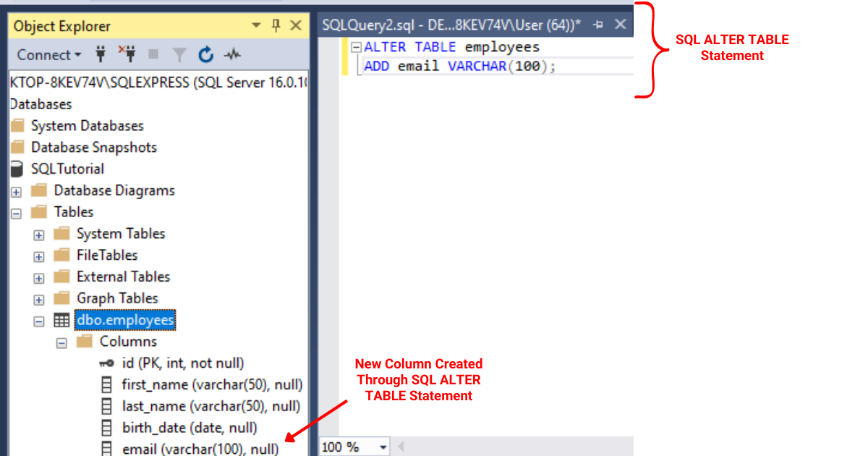This screenshot has height=456, width=868.
Task: Click the column icon beside first_name
Action: tap(107, 384)
